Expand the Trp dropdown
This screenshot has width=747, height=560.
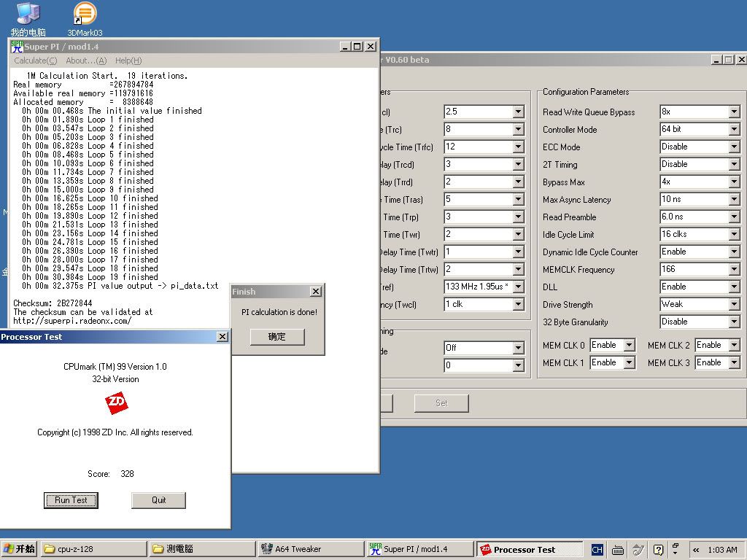(519, 217)
